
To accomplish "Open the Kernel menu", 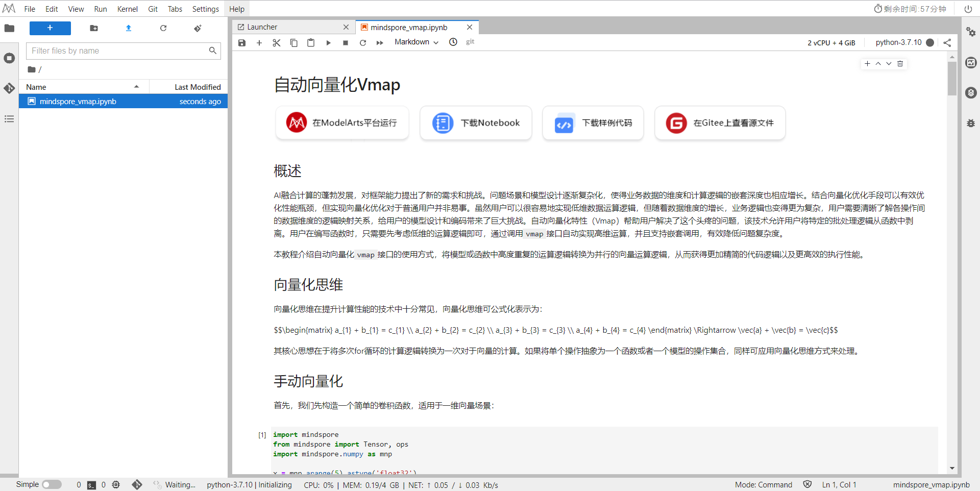I will [x=127, y=9].
